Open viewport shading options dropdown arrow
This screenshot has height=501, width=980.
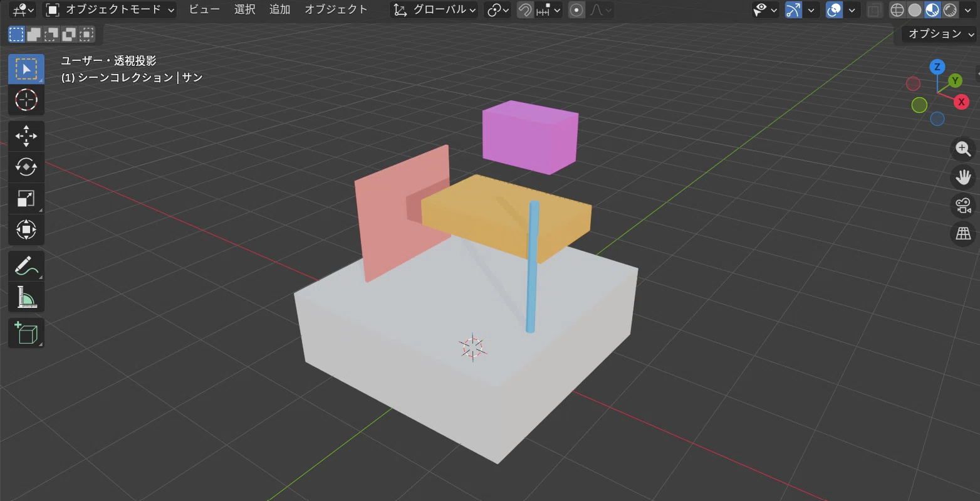point(967,10)
